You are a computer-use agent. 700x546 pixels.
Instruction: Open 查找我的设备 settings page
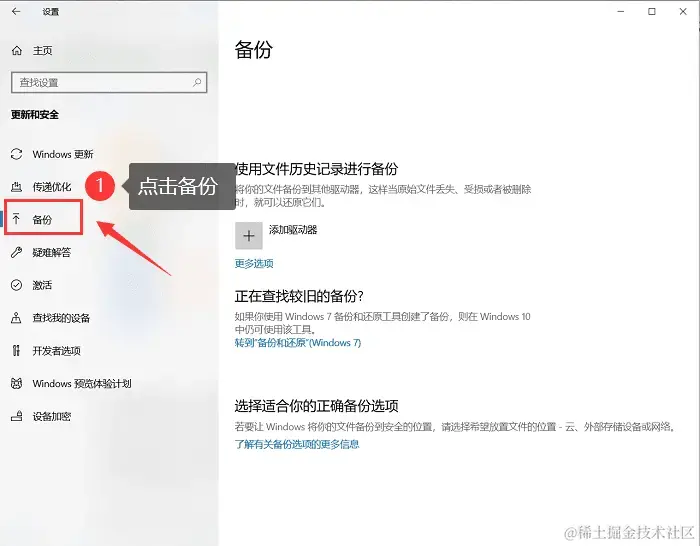click(x=61, y=318)
